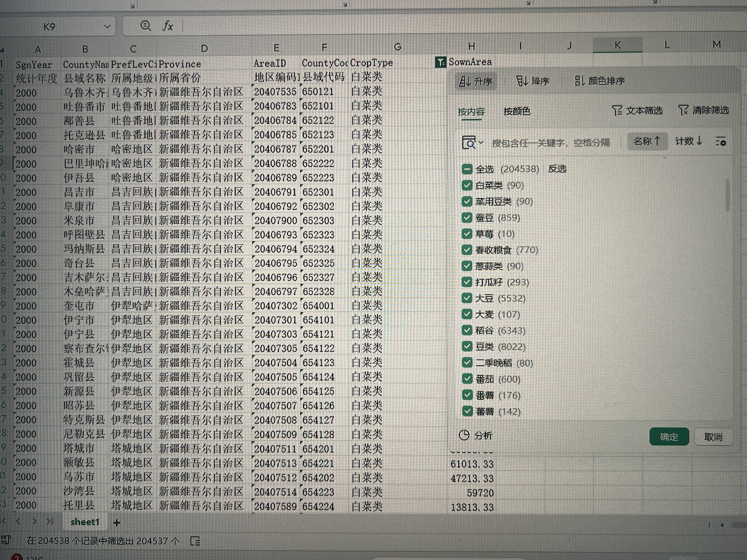747x560 pixels.
Task: Switch to the 按颜色 tab
Action: pyautogui.click(x=517, y=111)
